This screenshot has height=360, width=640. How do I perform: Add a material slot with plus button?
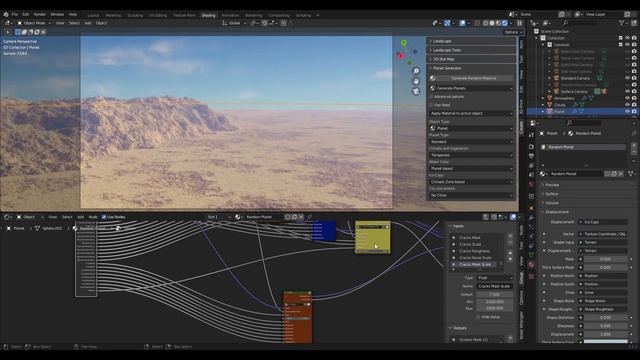[x=633, y=145]
